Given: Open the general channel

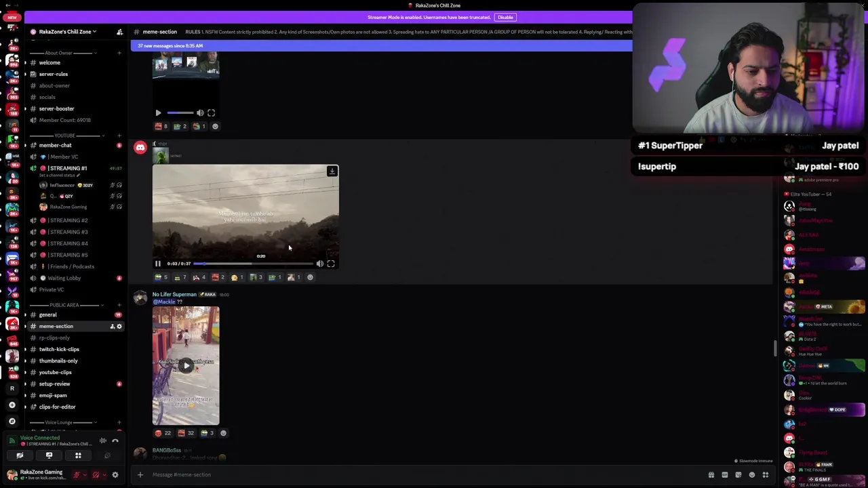Looking at the screenshot, I should (x=47, y=314).
